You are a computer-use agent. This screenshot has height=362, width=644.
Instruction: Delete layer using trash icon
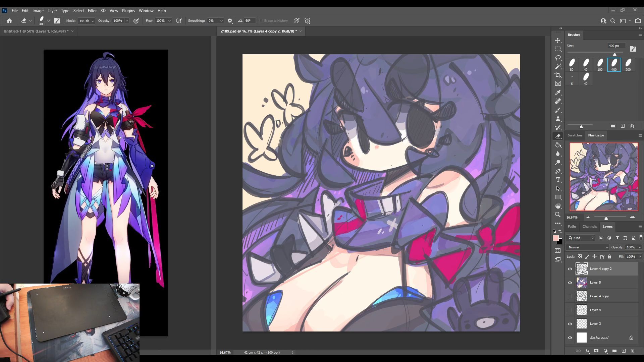click(632, 351)
